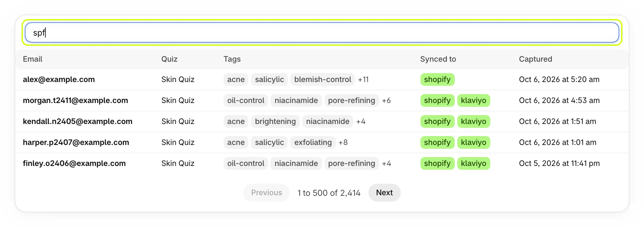This screenshot has width=644, height=227.
Task: Expand the +11 tags on alex's row
Action: [363, 79]
